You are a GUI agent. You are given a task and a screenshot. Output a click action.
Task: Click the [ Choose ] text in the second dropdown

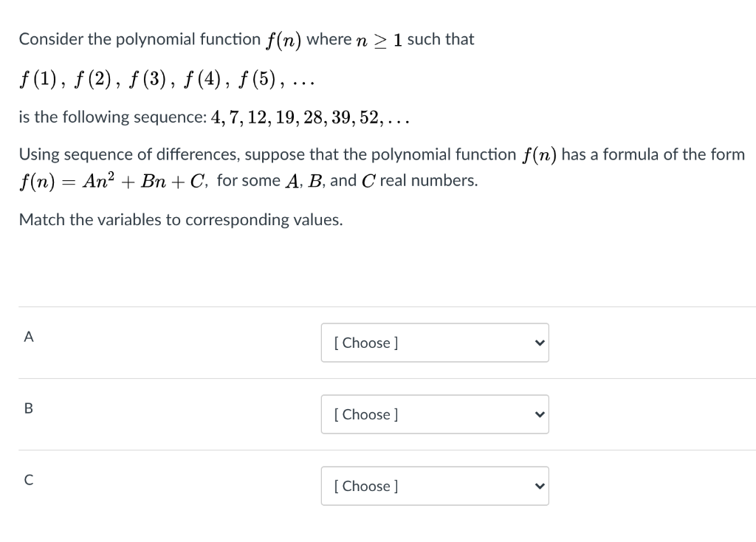(x=365, y=414)
